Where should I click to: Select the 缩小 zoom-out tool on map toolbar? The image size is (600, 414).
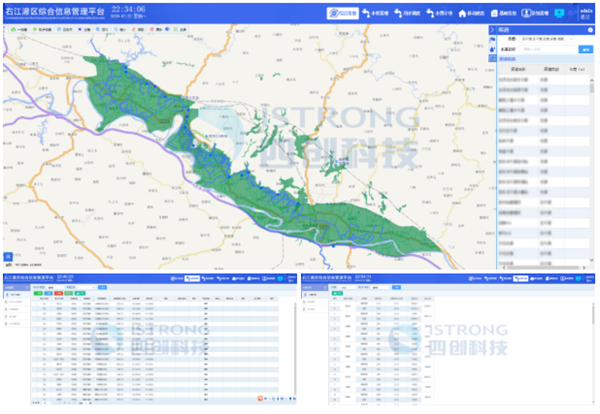(x=119, y=31)
